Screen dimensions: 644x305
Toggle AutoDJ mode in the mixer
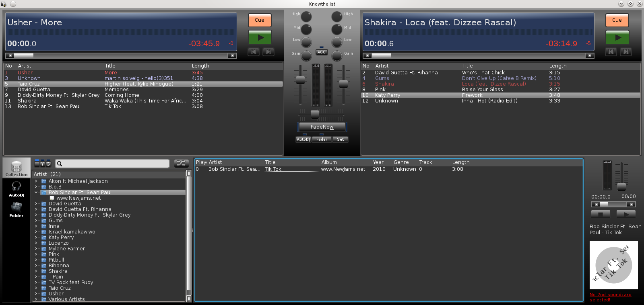pos(303,139)
